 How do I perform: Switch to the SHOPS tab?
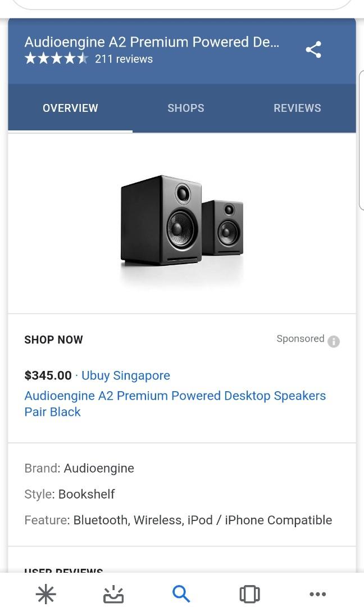tap(185, 108)
